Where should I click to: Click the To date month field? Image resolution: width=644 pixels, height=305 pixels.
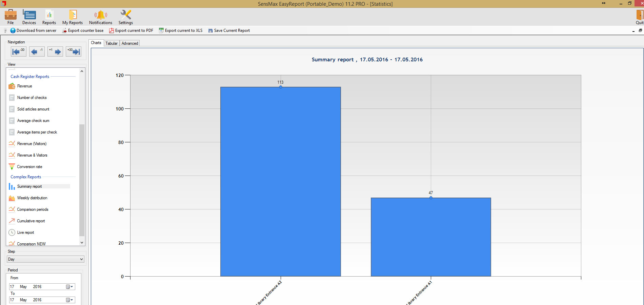(x=23, y=300)
